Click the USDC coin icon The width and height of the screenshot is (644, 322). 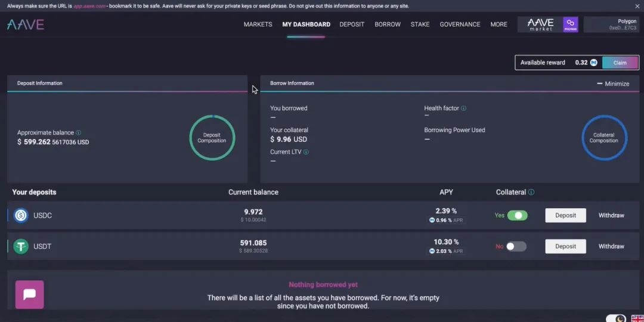pos(21,215)
